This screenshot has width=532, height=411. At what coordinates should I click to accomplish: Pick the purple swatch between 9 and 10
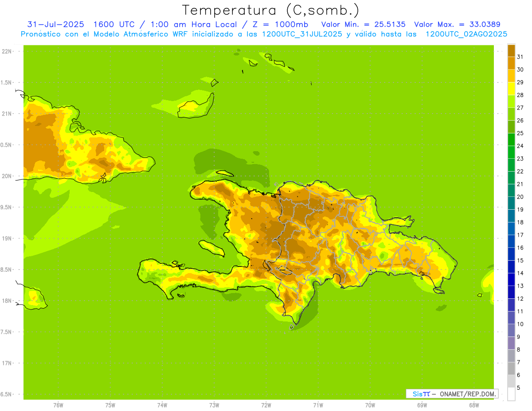click(x=511, y=330)
